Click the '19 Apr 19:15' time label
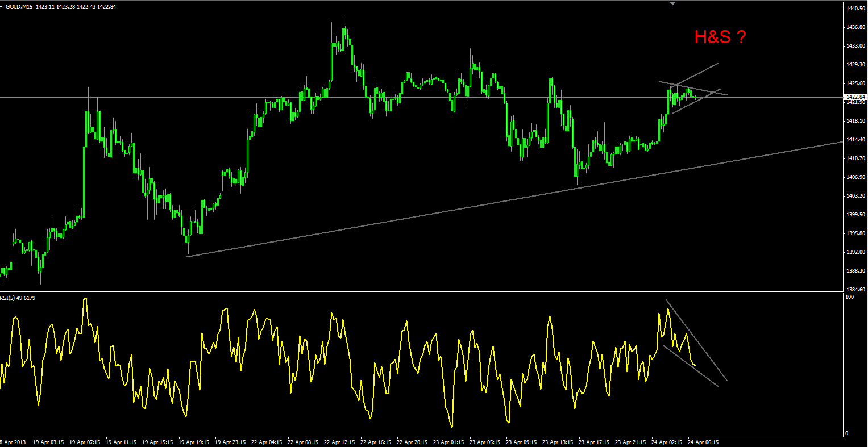This screenshot has width=868, height=447. click(x=194, y=442)
